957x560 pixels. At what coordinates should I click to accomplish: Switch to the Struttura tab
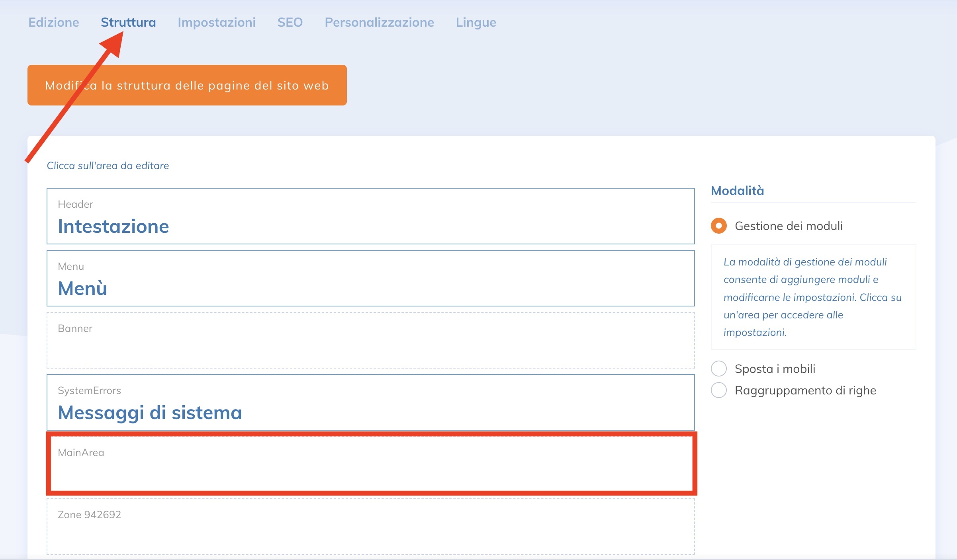pyautogui.click(x=128, y=22)
